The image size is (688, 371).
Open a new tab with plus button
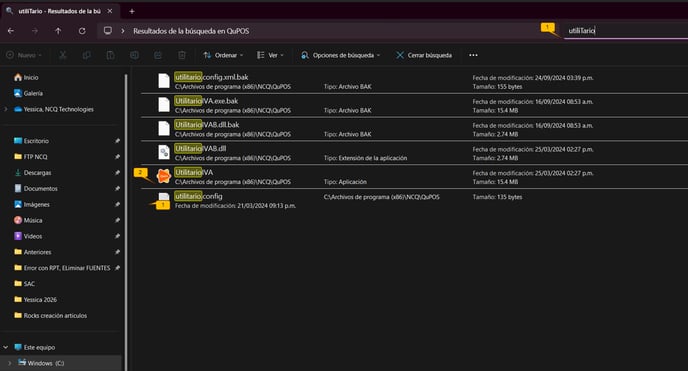[132, 11]
